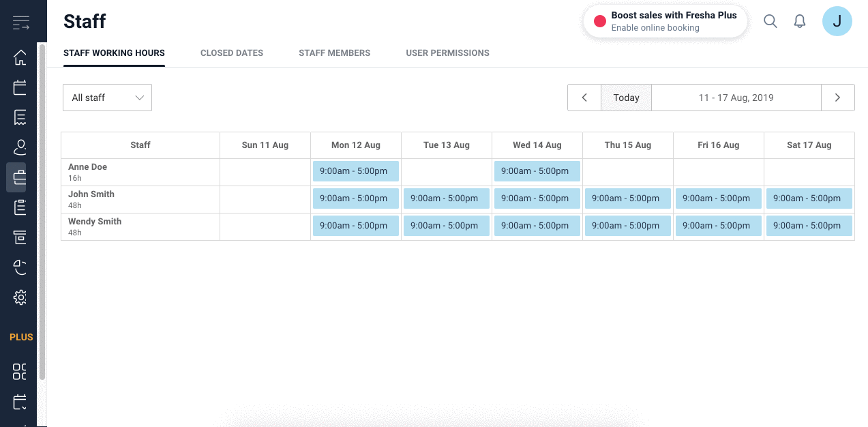Switch to Staff Members tab

[335, 53]
